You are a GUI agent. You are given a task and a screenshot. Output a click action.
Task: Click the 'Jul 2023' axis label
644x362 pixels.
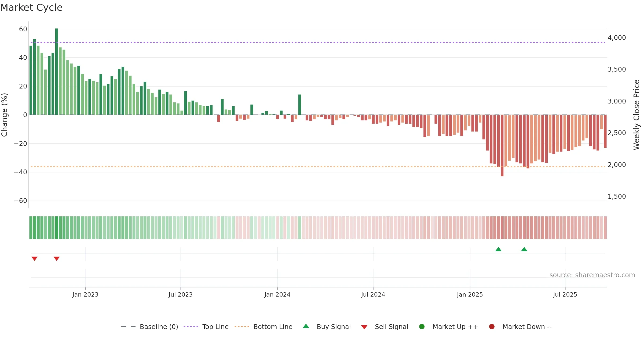181,294
